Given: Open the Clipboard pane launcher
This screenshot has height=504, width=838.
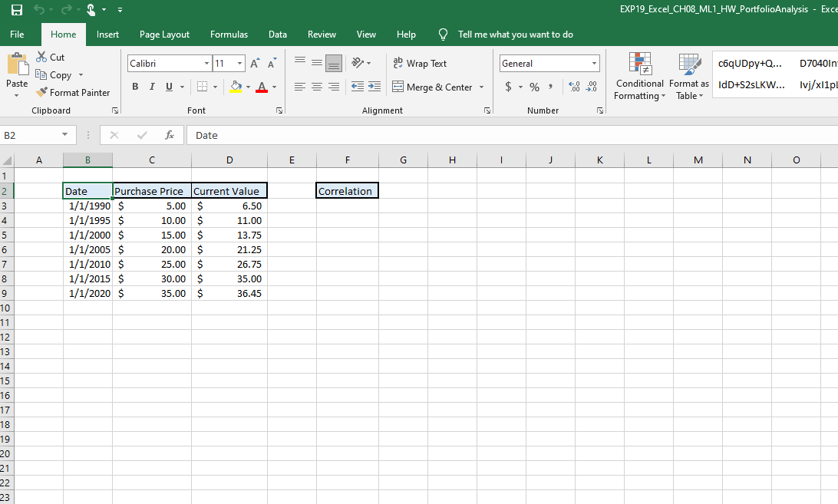Looking at the screenshot, I should click(x=115, y=110).
